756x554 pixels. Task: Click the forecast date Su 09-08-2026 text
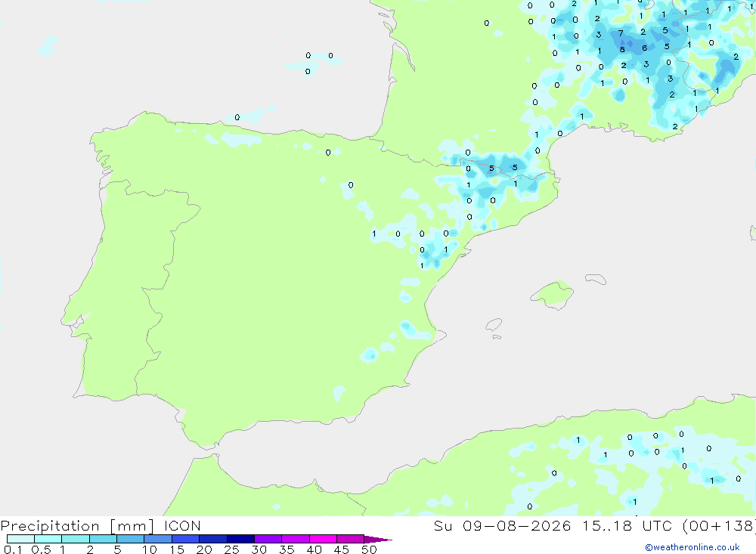502,525
